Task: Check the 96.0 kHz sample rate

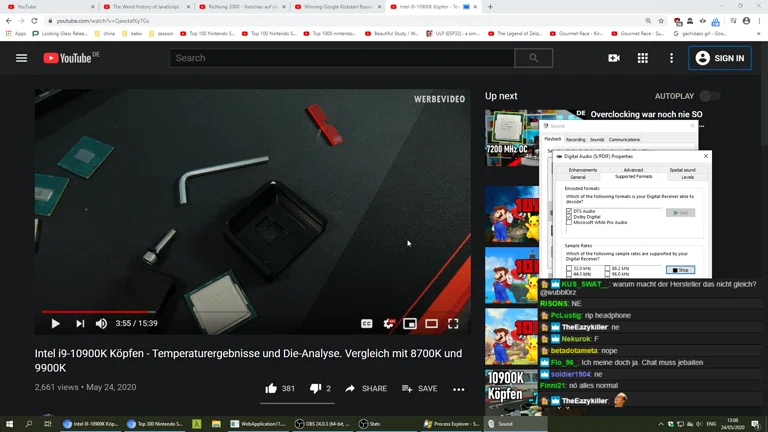Action: pos(607,274)
